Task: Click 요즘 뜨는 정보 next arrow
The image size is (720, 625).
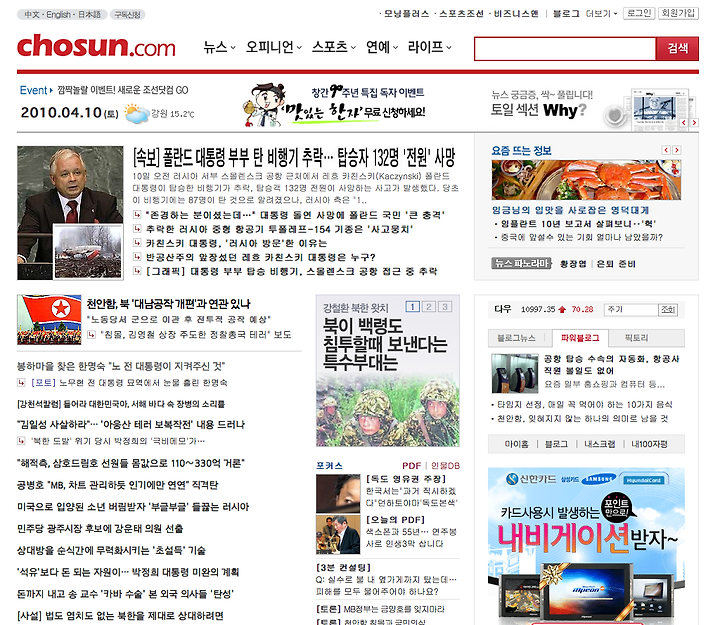Action: 676,150
